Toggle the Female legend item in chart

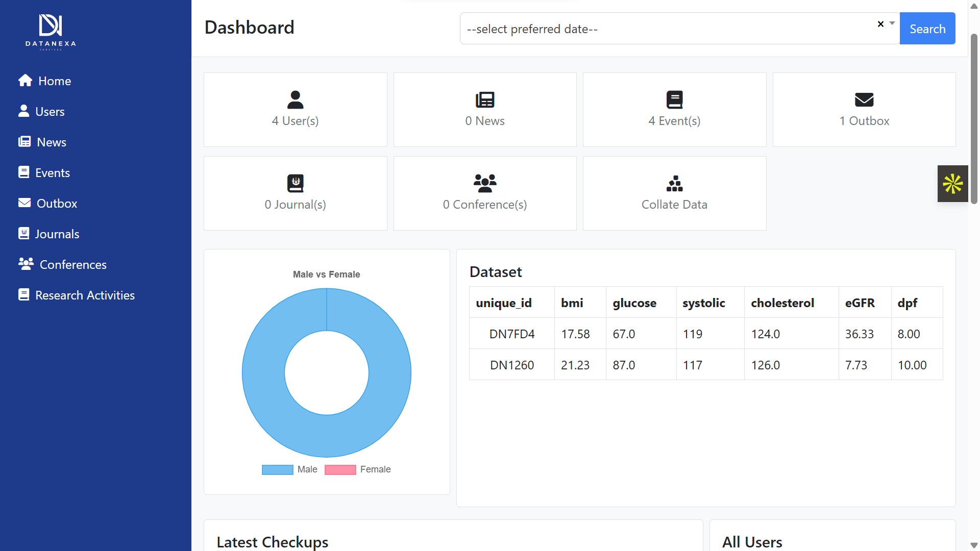click(x=358, y=469)
